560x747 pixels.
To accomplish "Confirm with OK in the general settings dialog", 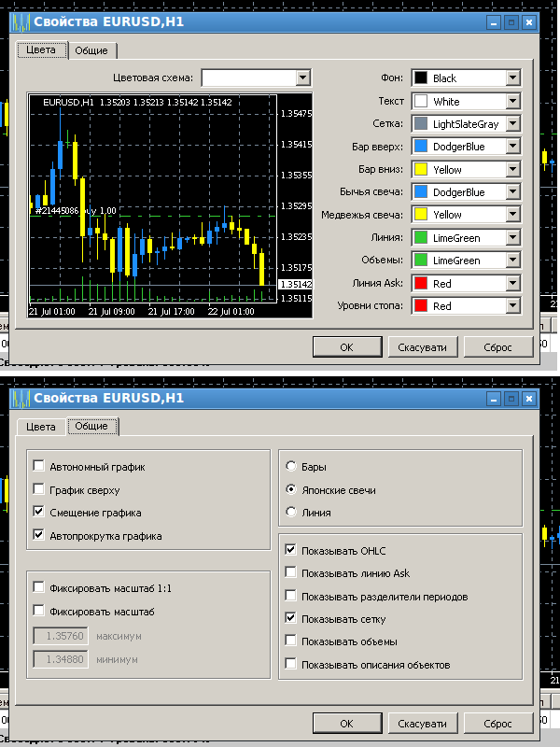I will pos(347,723).
